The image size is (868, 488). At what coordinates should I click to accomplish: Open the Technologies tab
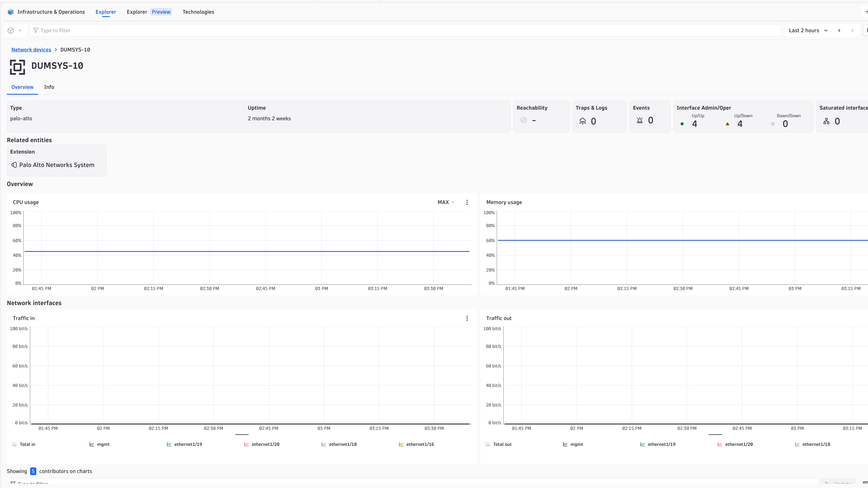(198, 12)
